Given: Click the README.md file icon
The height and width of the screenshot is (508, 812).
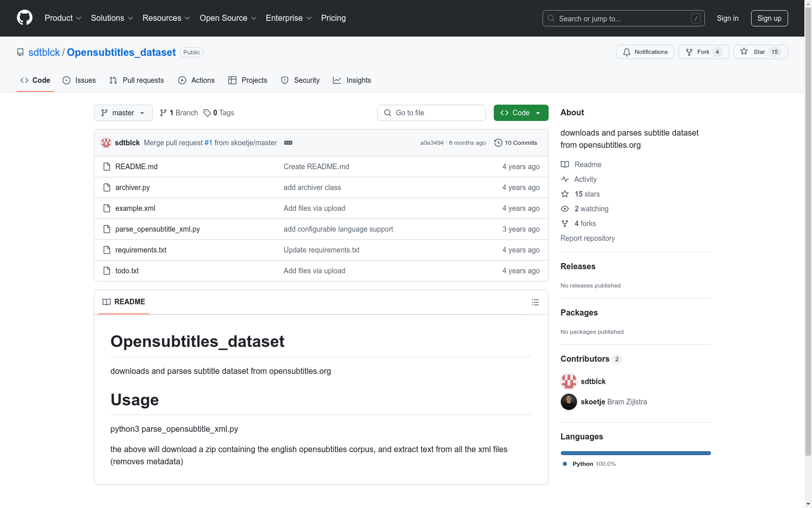Looking at the screenshot, I should 107,167.
